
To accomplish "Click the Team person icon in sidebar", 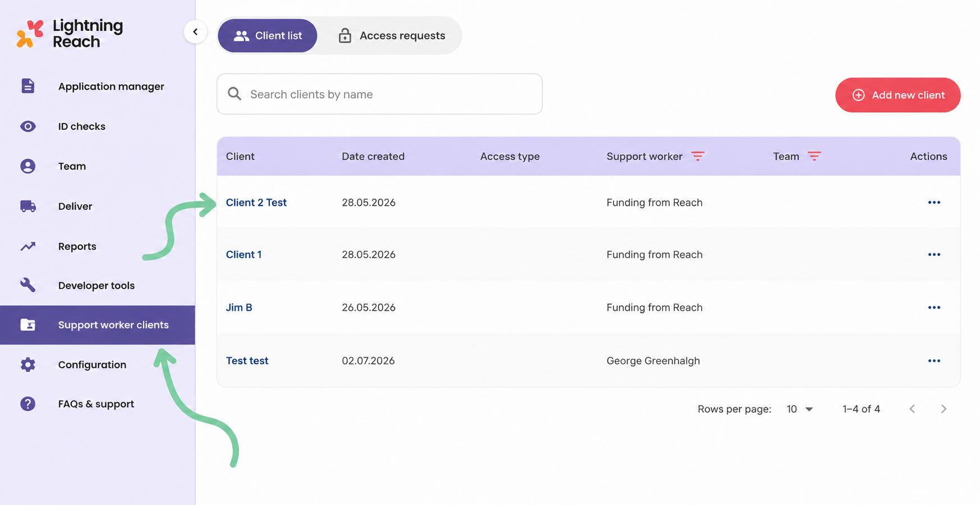I will point(27,166).
